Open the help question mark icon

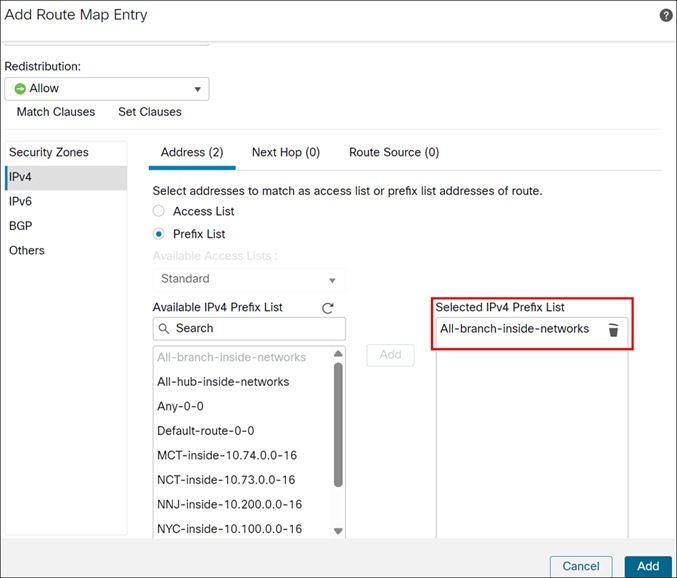pos(666,16)
